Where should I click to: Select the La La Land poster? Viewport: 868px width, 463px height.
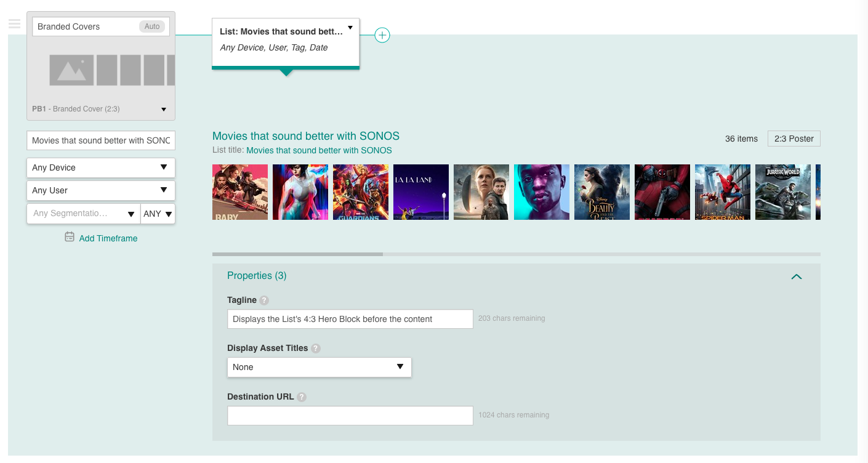421,192
